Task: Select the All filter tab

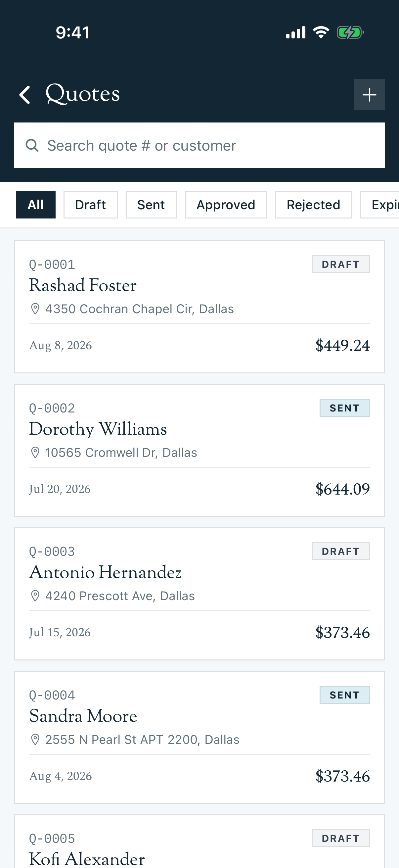Action: tap(36, 205)
